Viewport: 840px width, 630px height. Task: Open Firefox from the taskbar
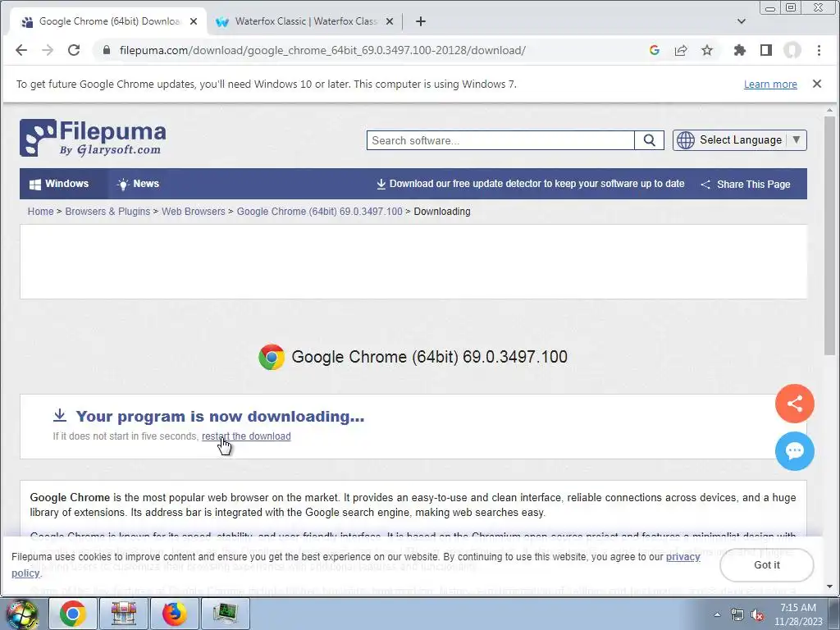174,614
